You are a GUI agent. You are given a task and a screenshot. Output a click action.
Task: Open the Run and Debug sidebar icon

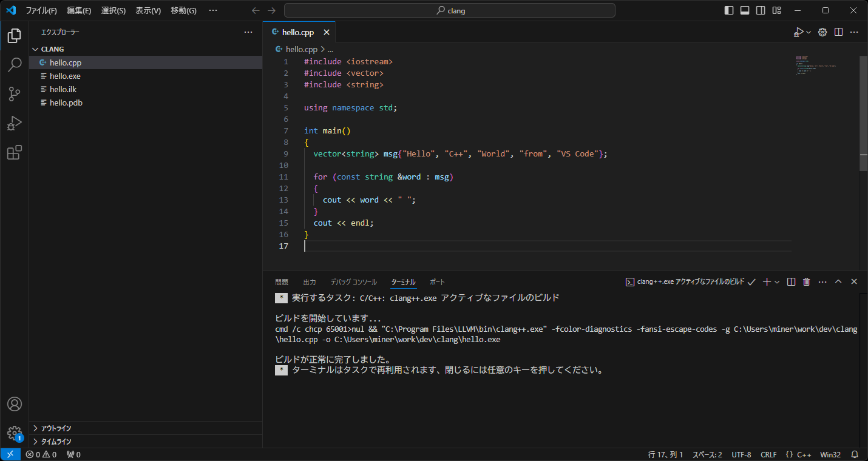[x=14, y=123]
